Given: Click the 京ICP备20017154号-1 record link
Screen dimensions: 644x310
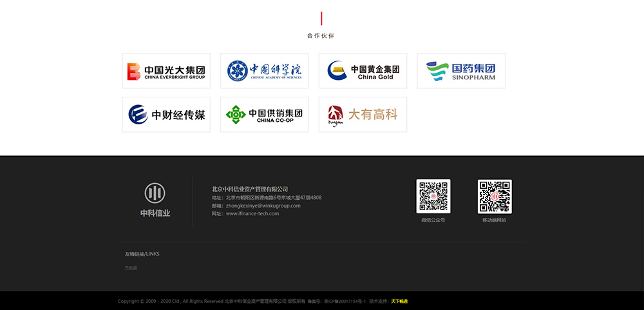Looking at the screenshot, I should (x=345, y=302).
